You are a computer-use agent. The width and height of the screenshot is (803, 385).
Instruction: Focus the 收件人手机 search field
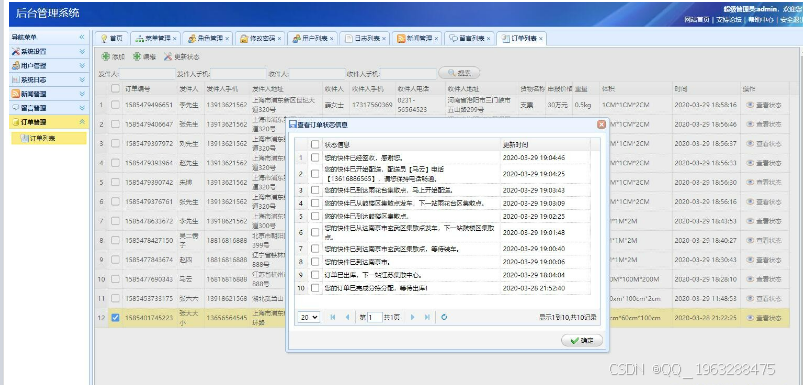pyautogui.click(x=408, y=74)
